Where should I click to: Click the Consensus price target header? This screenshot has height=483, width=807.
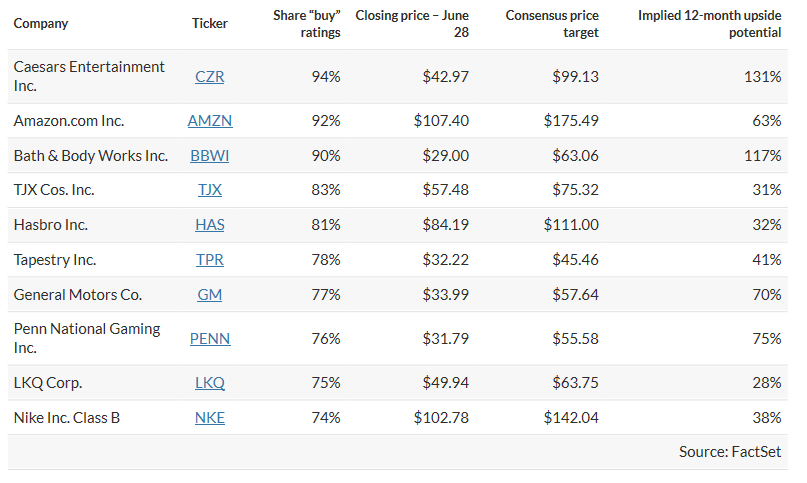pyautogui.click(x=552, y=24)
